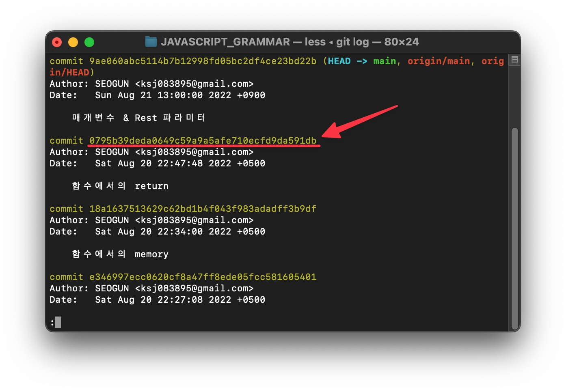Click commit hash 18a1637513629c62bd1b4f043f983adadff3b9df

click(203, 209)
